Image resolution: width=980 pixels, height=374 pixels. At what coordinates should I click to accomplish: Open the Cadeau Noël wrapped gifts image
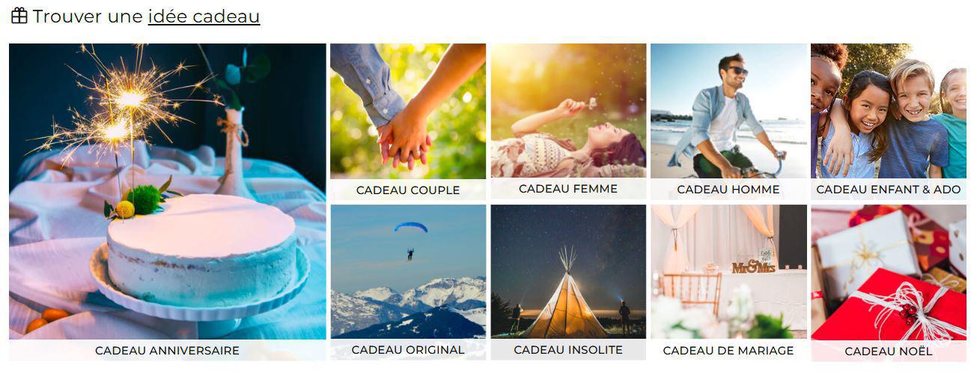[888, 273]
